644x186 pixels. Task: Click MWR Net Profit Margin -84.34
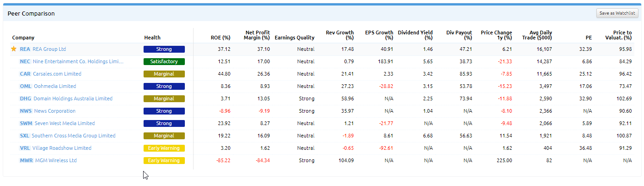point(262,160)
